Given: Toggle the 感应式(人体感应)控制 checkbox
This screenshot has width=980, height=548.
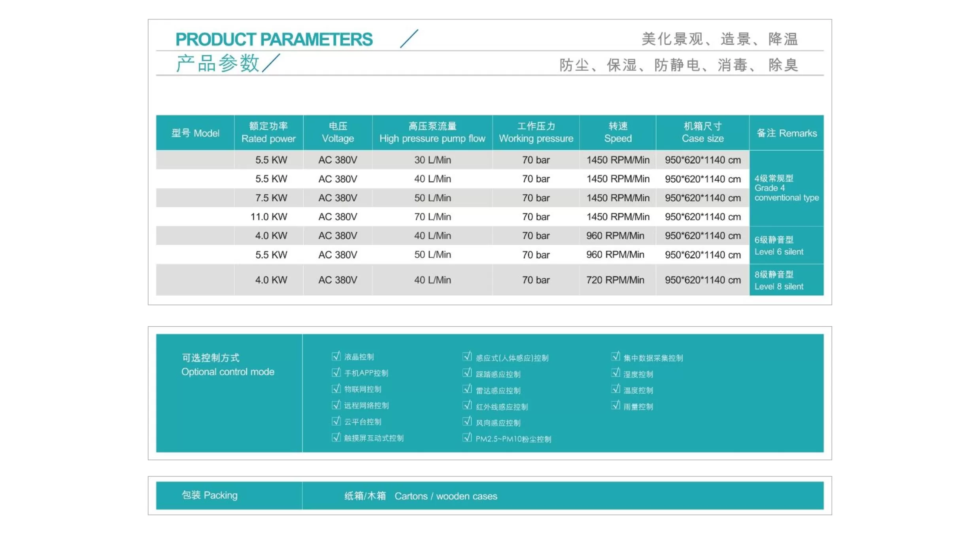Looking at the screenshot, I should [x=467, y=357].
